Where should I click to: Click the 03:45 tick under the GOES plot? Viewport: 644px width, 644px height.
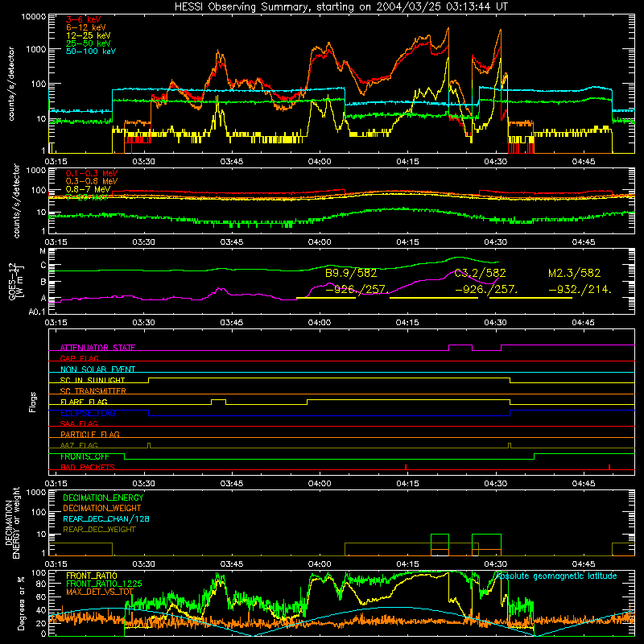(231, 323)
